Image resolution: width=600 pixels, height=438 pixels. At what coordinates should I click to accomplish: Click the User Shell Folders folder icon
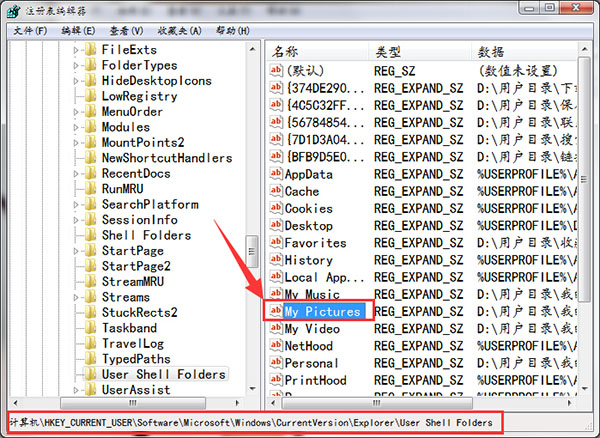pos(90,374)
